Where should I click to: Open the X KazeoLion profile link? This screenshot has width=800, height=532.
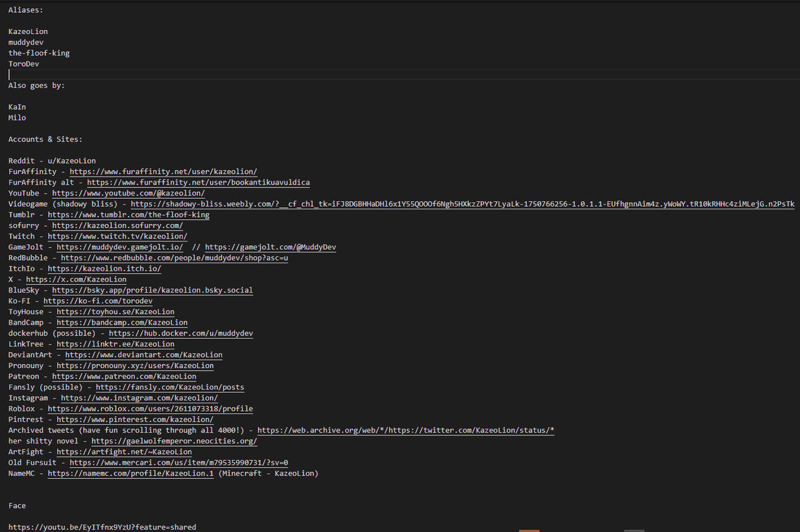point(76,279)
